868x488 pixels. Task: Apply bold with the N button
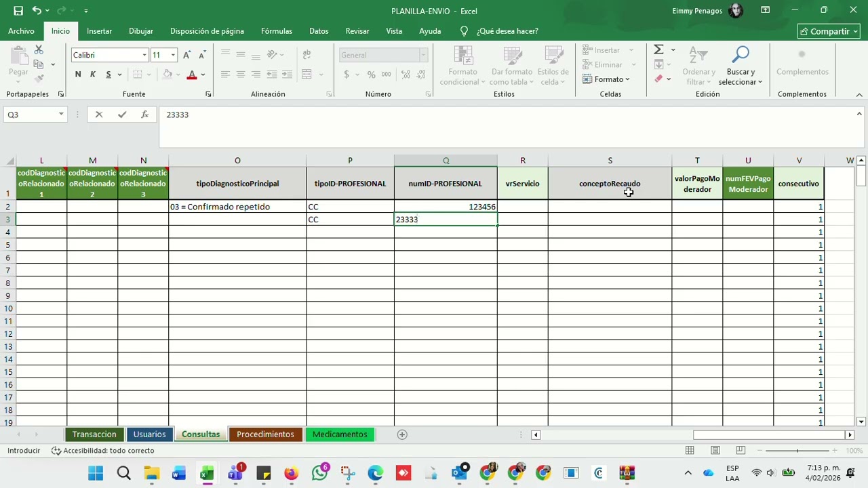pos(78,75)
